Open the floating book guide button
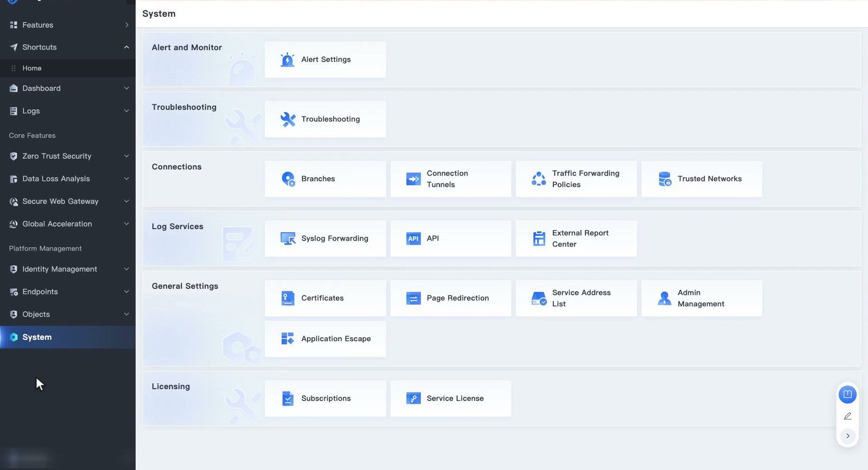The width and height of the screenshot is (868, 470). click(847, 394)
